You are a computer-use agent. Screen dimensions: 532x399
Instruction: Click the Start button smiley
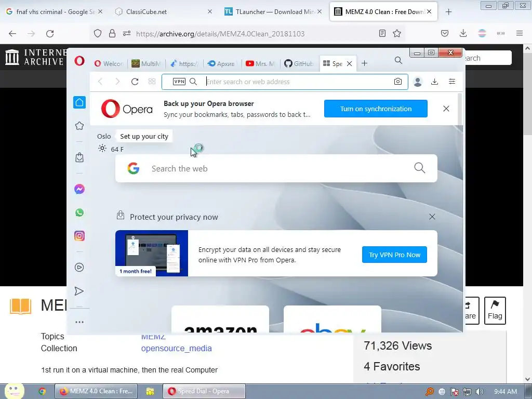[x=14, y=391]
